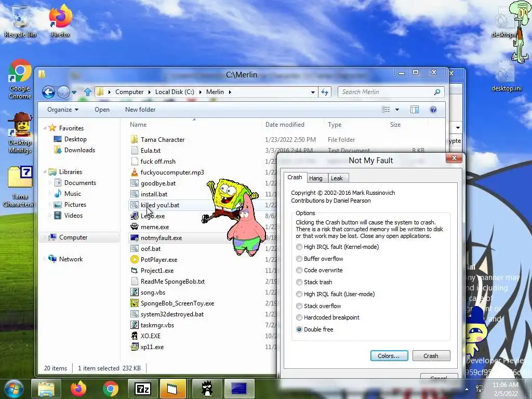Click New folder in the toolbar

coord(140,110)
